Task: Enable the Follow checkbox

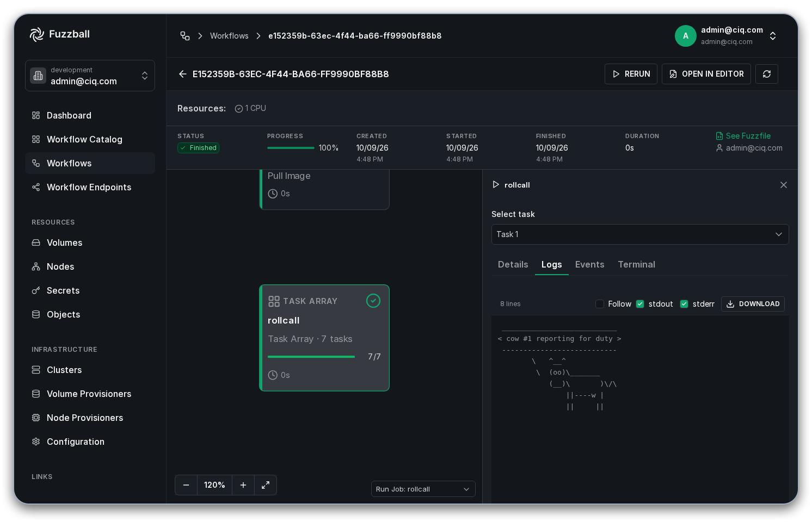Action: tap(600, 304)
